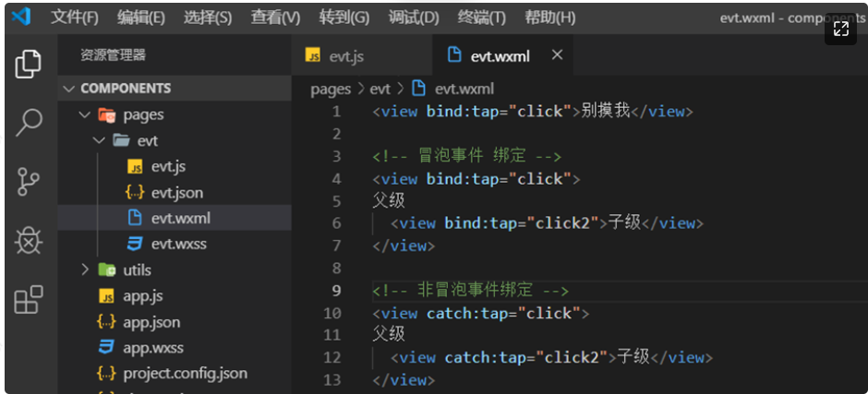Open the Explorer activity bar icon

click(29, 65)
